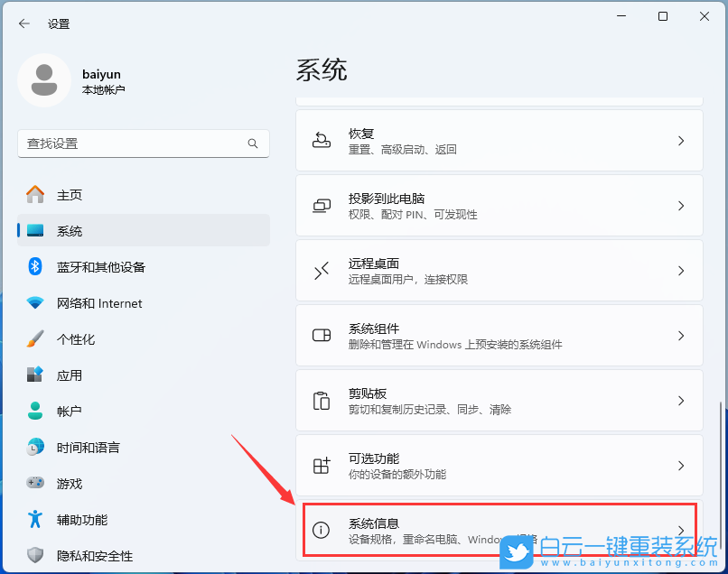Select the 恢复 (Recovery) icon

(x=322, y=141)
